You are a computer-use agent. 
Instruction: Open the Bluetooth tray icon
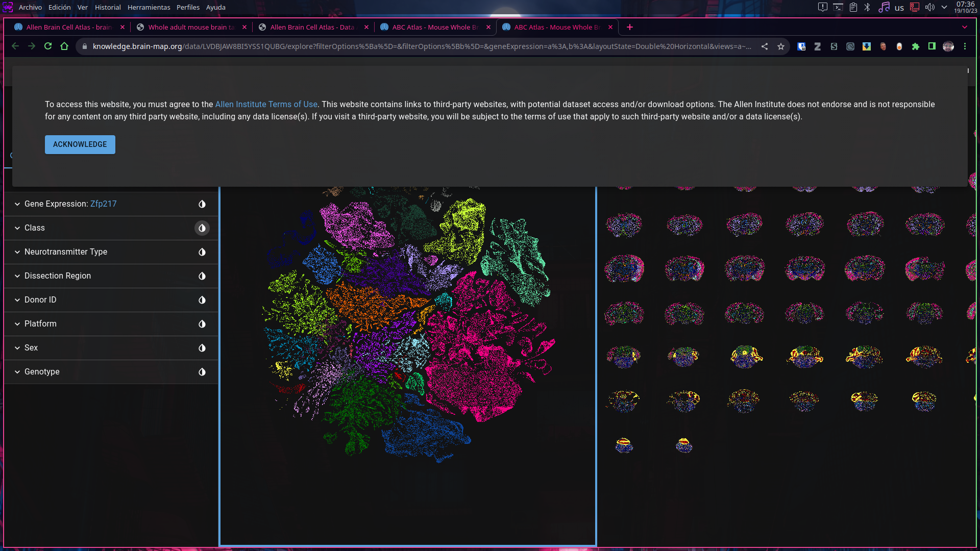867,7
